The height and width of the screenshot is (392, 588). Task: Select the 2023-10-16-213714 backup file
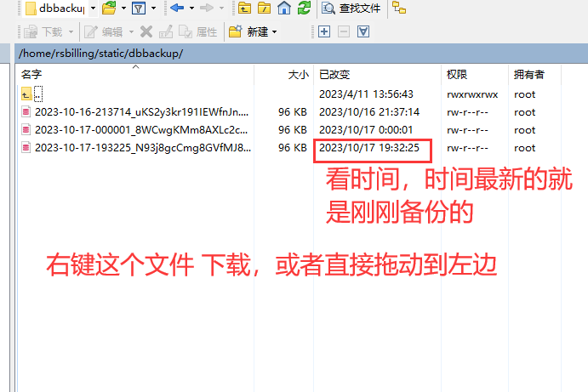141,112
